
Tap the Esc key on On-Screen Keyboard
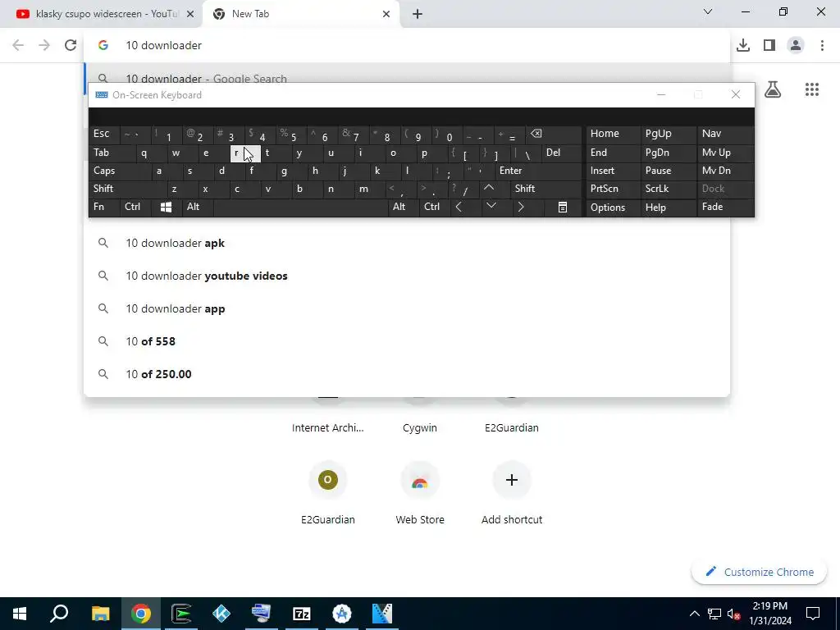(x=104, y=134)
